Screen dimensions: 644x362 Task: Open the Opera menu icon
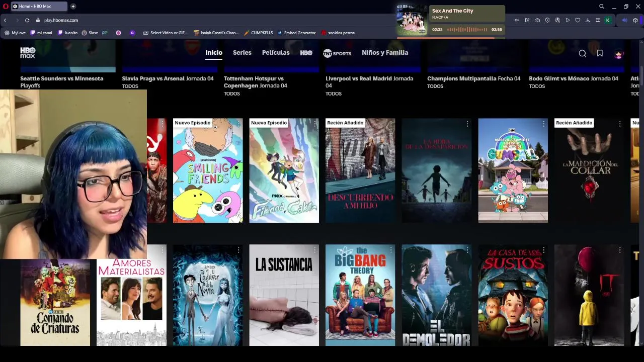click(x=6, y=7)
